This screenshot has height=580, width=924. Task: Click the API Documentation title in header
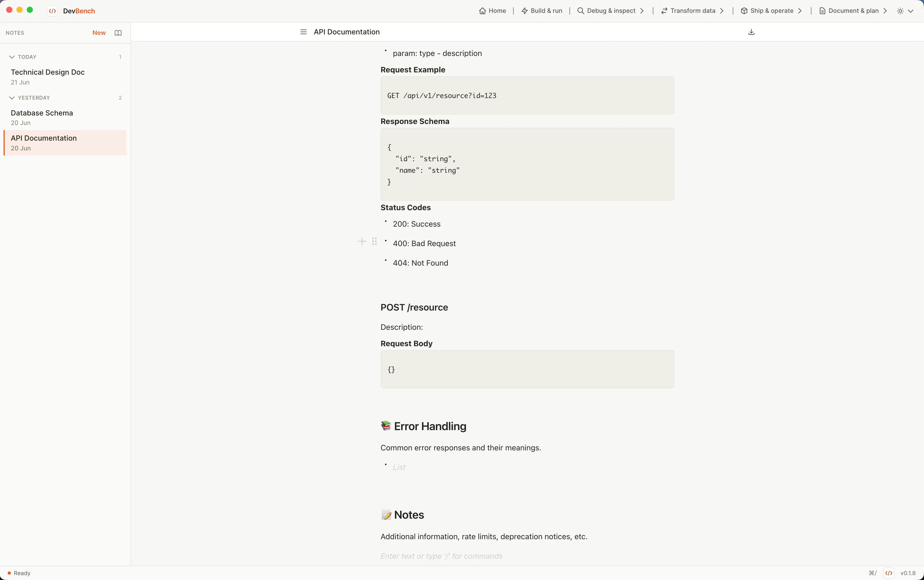pyautogui.click(x=346, y=32)
